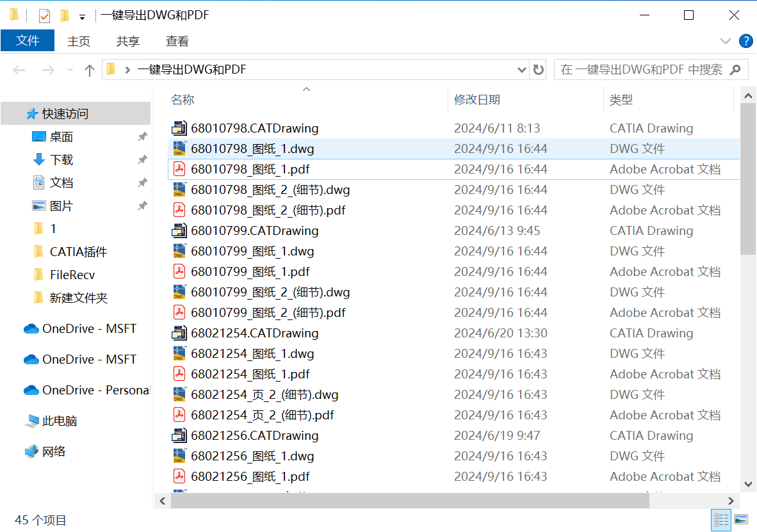Screen dimensions: 757x532
Task: Click the Help question mark icon
Action: tap(745, 41)
